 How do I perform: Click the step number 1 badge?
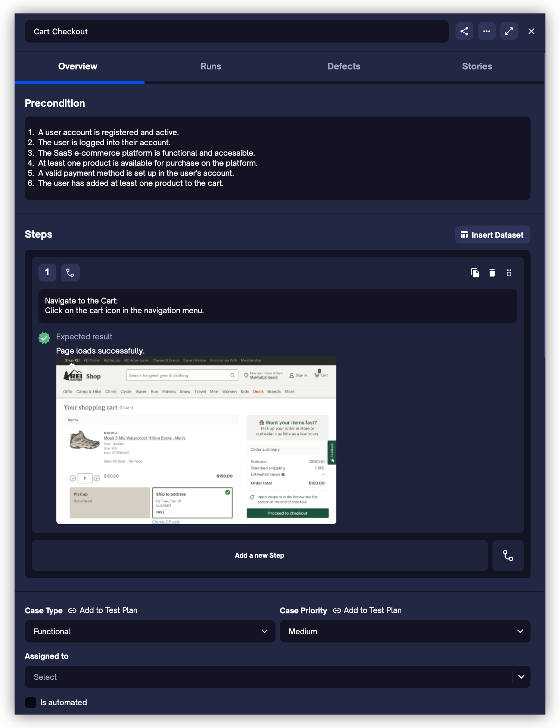point(47,273)
